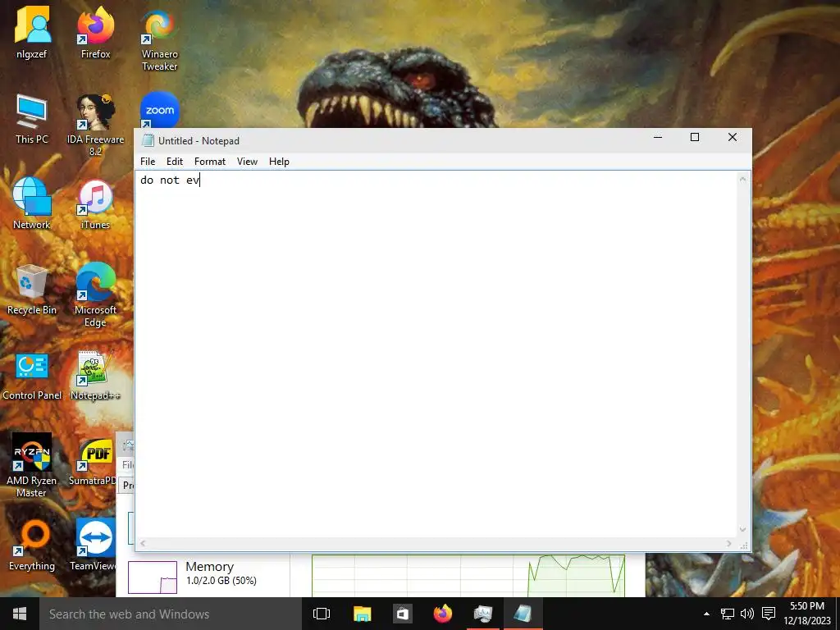Open the Everything search shortcut
This screenshot has width=840, height=630.
32,546
